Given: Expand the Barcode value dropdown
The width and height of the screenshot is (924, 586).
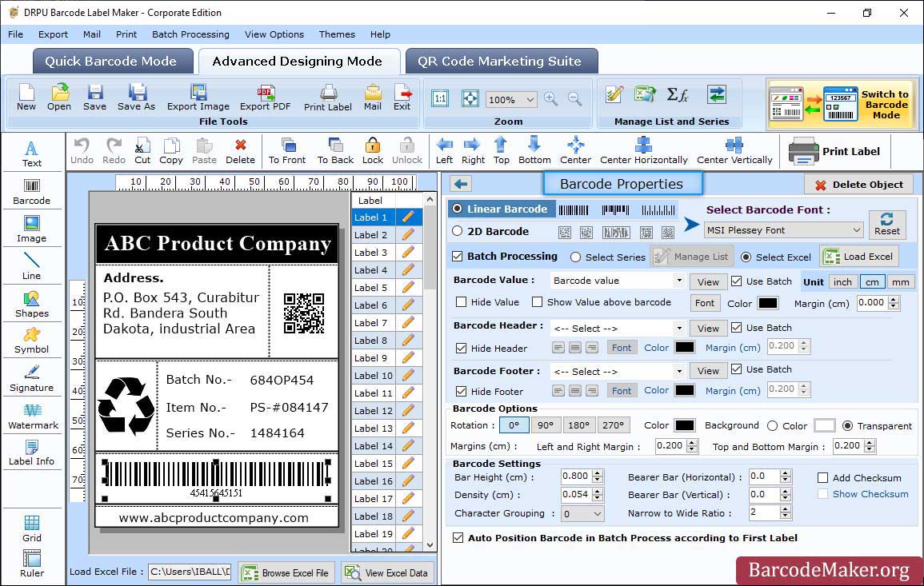Looking at the screenshot, I should 679,281.
